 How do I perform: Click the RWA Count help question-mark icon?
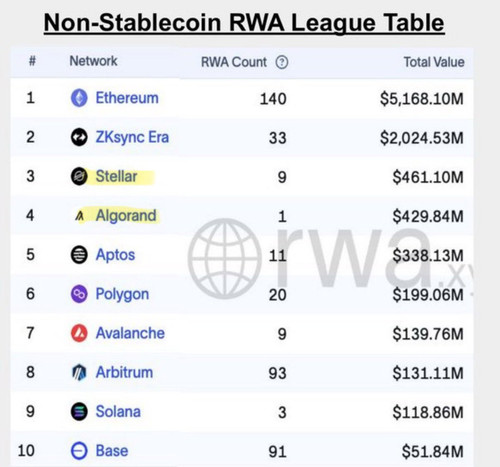click(282, 62)
